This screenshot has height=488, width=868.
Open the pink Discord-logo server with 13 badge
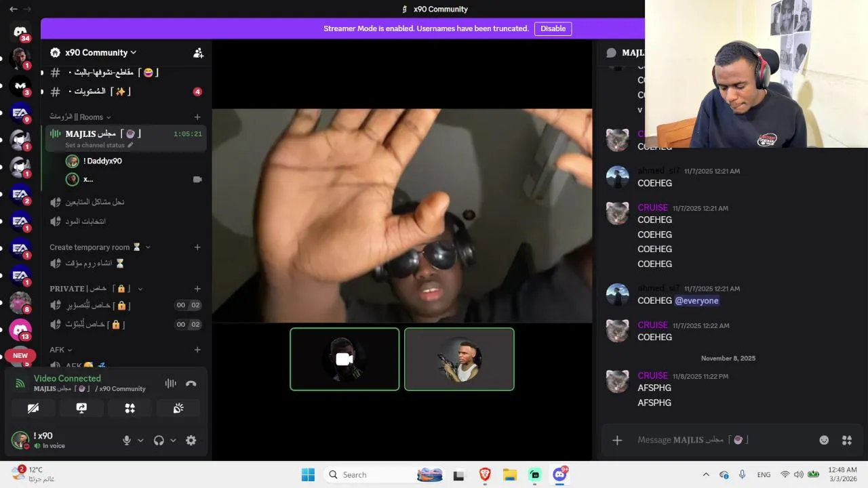coord(20,330)
